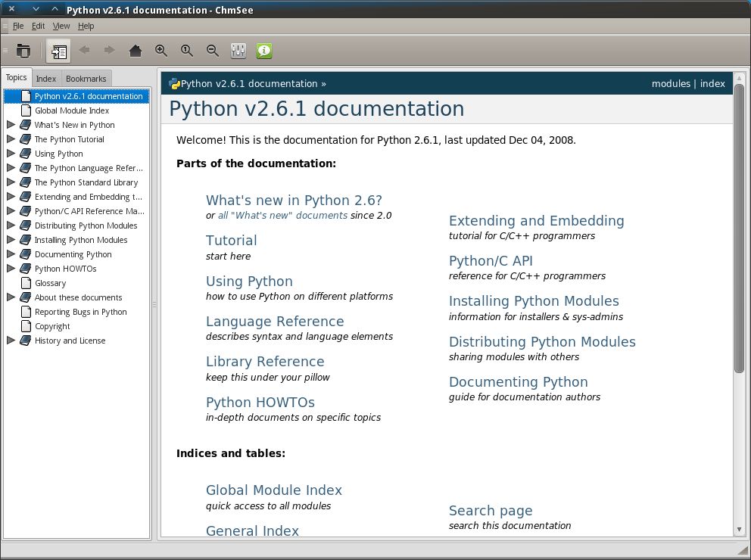Click the Back navigation arrow icon
The height and width of the screenshot is (560, 751).
pyautogui.click(x=84, y=51)
